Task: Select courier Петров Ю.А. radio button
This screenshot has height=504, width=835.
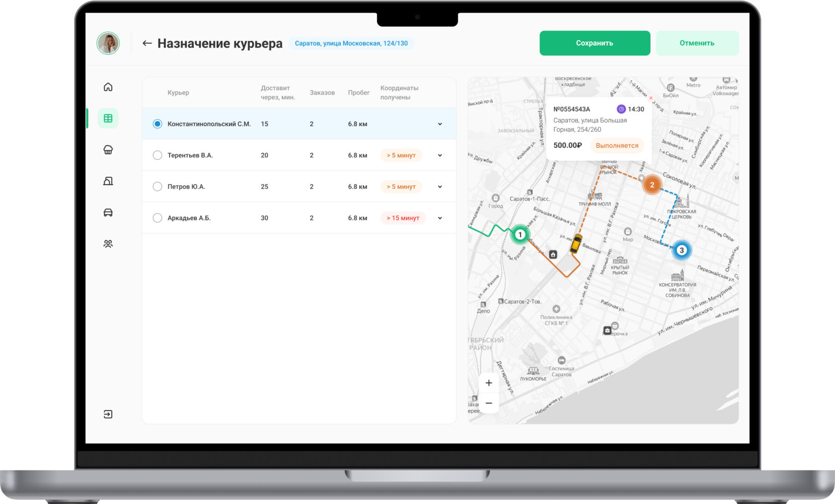Action: pyautogui.click(x=157, y=187)
